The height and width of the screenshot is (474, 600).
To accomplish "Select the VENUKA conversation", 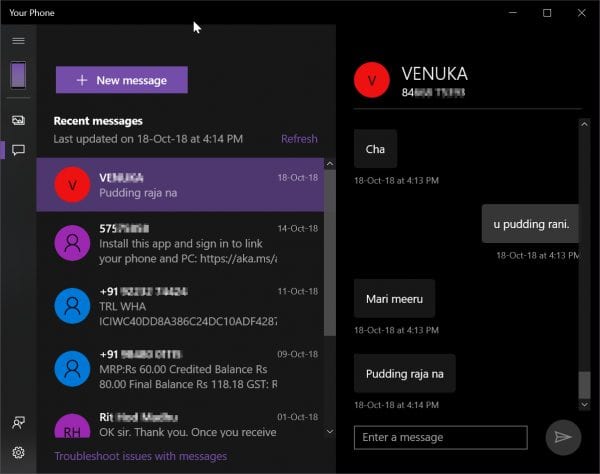I will pos(180,185).
